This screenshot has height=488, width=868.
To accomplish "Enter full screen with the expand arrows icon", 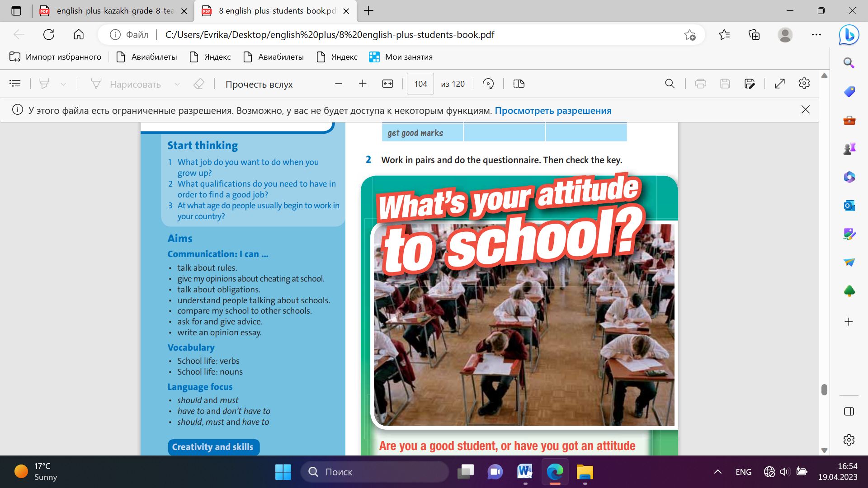I will [779, 84].
